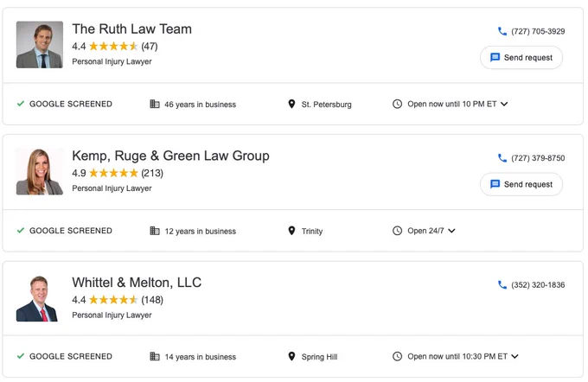This screenshot has height=382, width=588.
Task: Click building icon beside 46 years in business
Action: coord(155,104)
